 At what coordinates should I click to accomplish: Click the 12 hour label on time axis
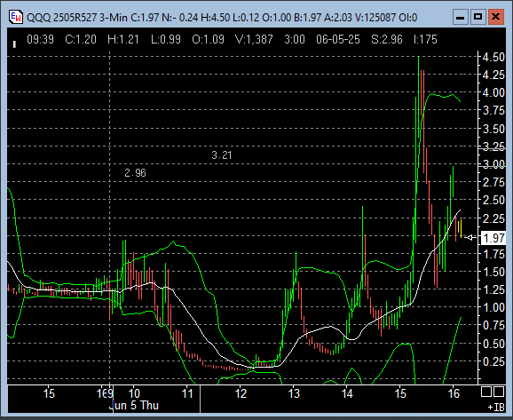241,393
